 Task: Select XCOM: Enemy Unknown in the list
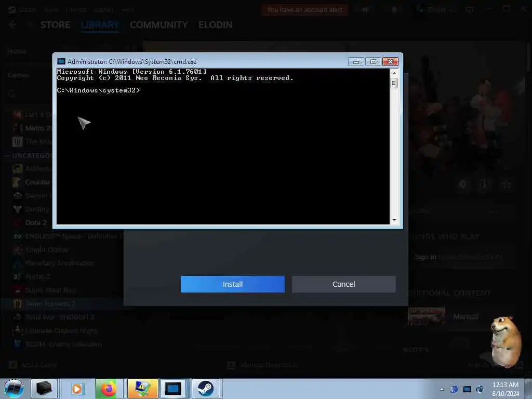pos(57,344)
